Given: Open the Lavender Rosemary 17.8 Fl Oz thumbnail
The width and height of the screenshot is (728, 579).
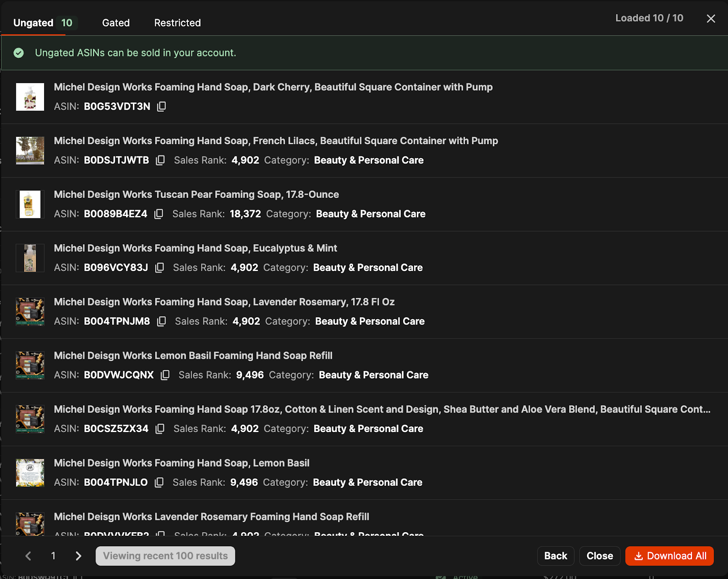Looking at the screenshot, I should coord(30,312).
